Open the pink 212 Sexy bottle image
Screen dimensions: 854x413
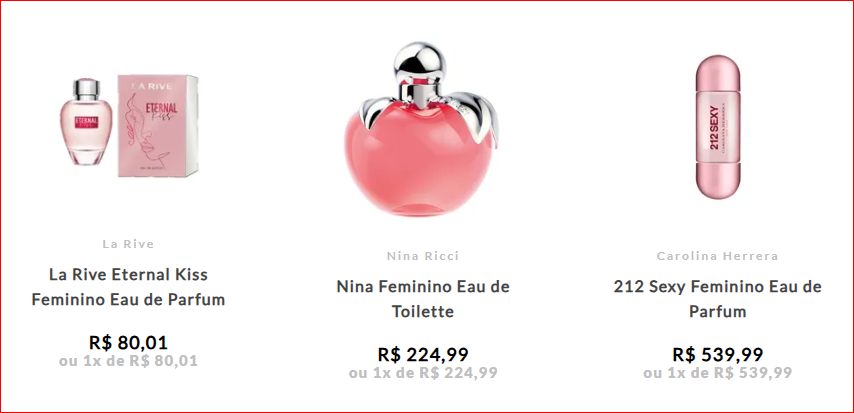(x=717, y=127)
